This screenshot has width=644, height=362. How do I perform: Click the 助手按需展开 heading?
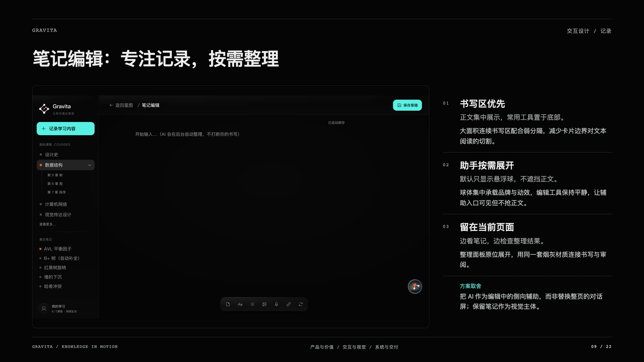tap(487, 166)
